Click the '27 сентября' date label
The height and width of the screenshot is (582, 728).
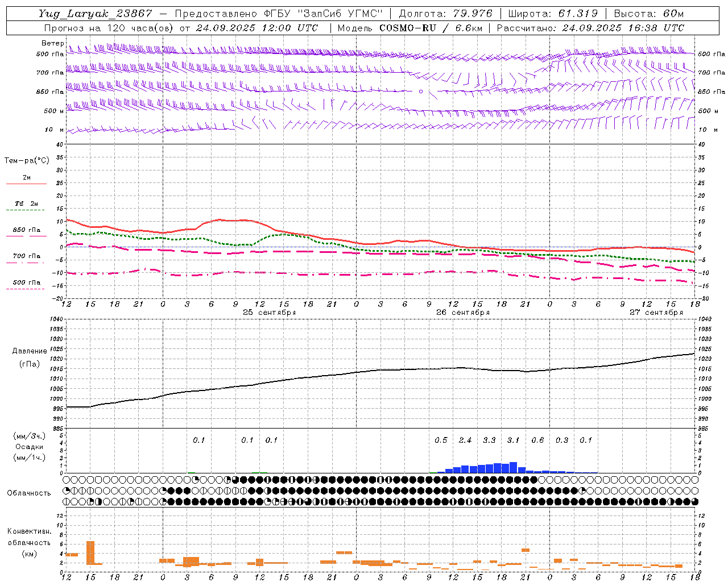point(656,313)
